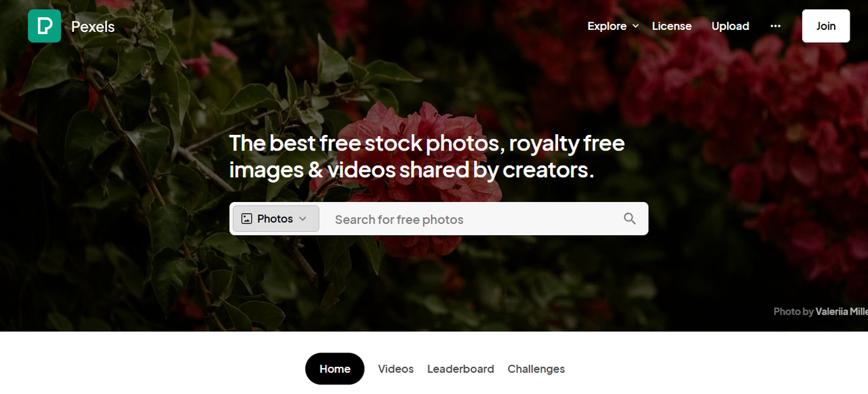868x394 pixels.
Task: Open the Upload page
Action: [730, 26]
